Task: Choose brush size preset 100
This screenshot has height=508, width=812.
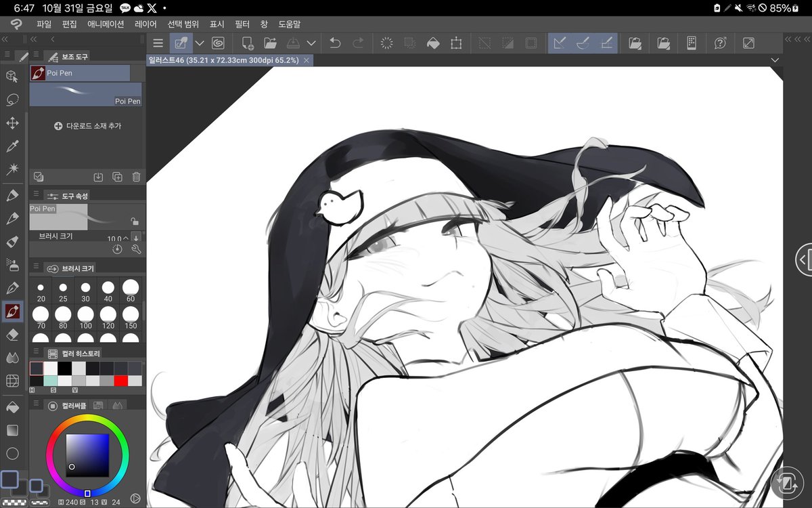Action: point(85,318)
